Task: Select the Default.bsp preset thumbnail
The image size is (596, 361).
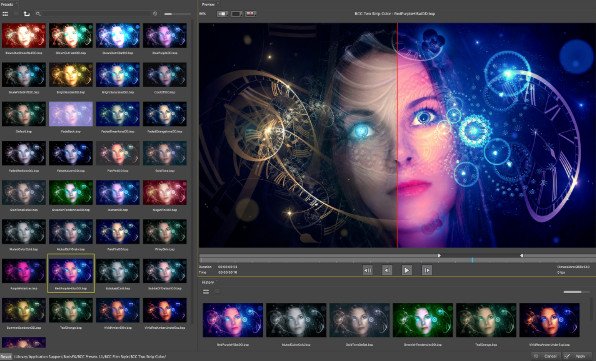Action: (x=24, y=114)
